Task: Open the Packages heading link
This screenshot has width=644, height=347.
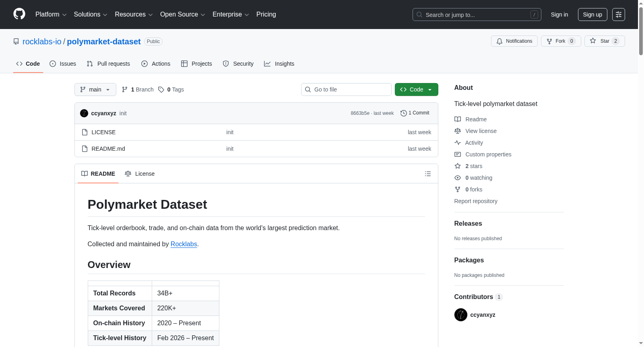Action: click(x=469, y=260)
